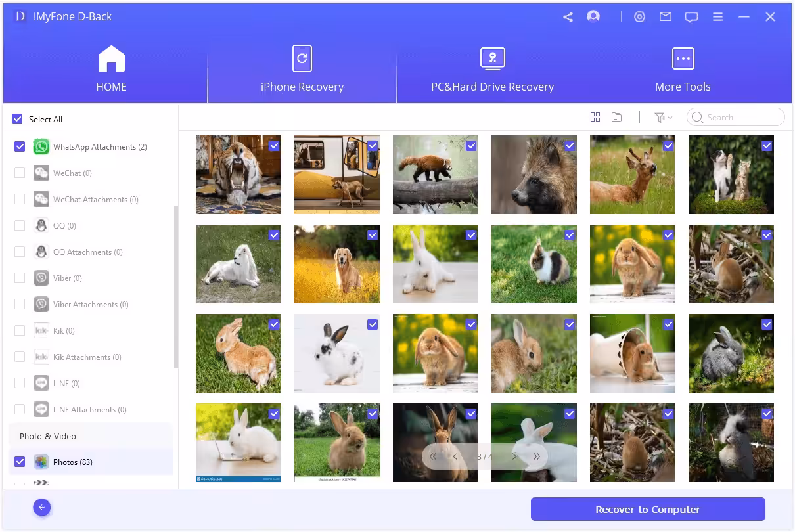Viewport: 795px width, 532px height.
Task: Uncheck WhatsApp Attachments checkbox
Action: (20, 146)
